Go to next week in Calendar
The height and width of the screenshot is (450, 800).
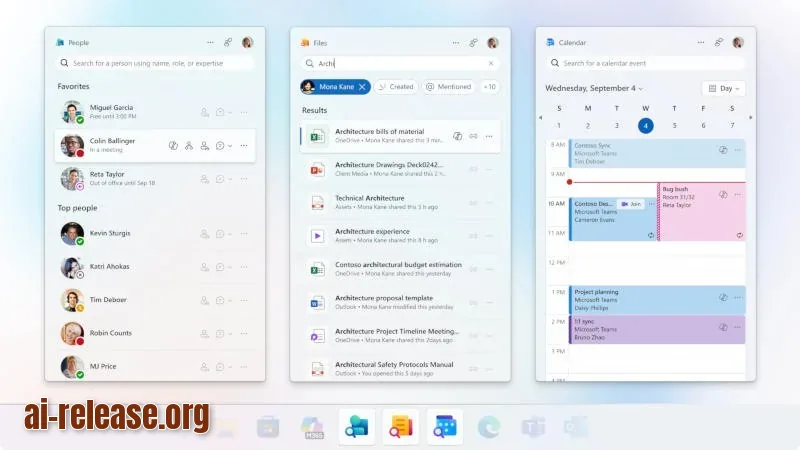(x=751, y=117)
